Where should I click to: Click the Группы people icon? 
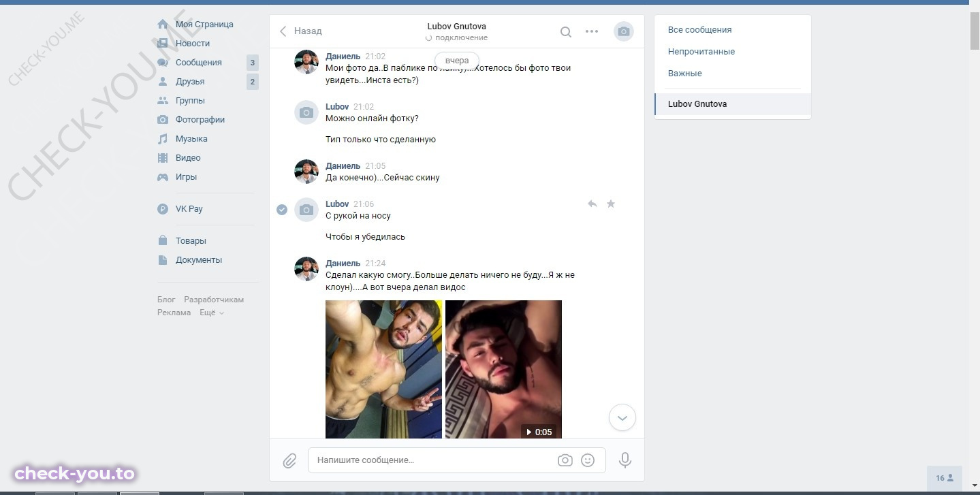[163, 101]
